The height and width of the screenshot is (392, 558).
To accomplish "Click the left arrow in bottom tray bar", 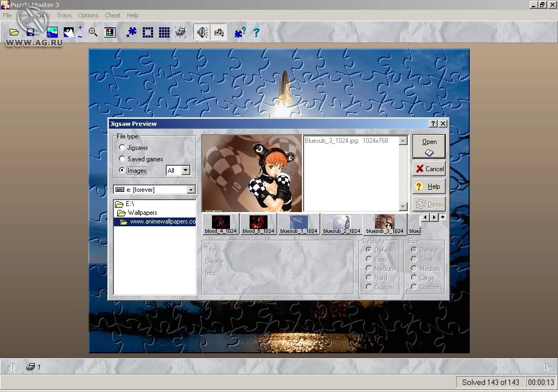I will tap(11, 366).
